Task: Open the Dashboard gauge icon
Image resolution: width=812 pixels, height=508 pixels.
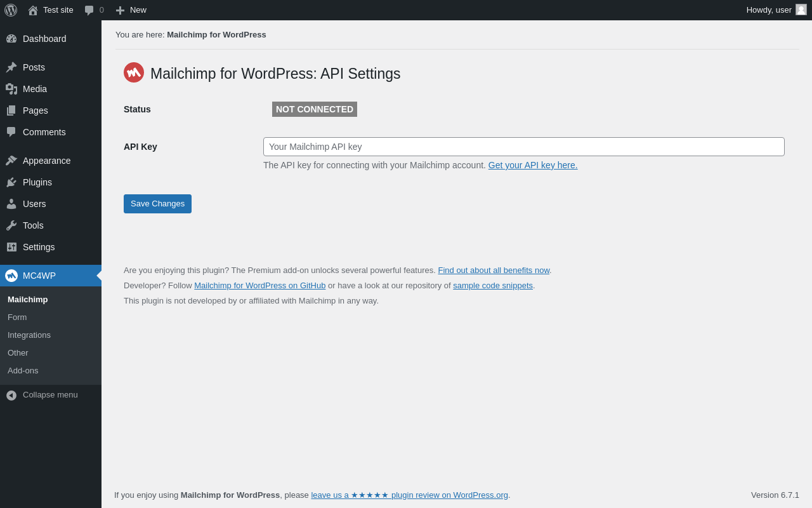Action: click(x=11, y=39)
